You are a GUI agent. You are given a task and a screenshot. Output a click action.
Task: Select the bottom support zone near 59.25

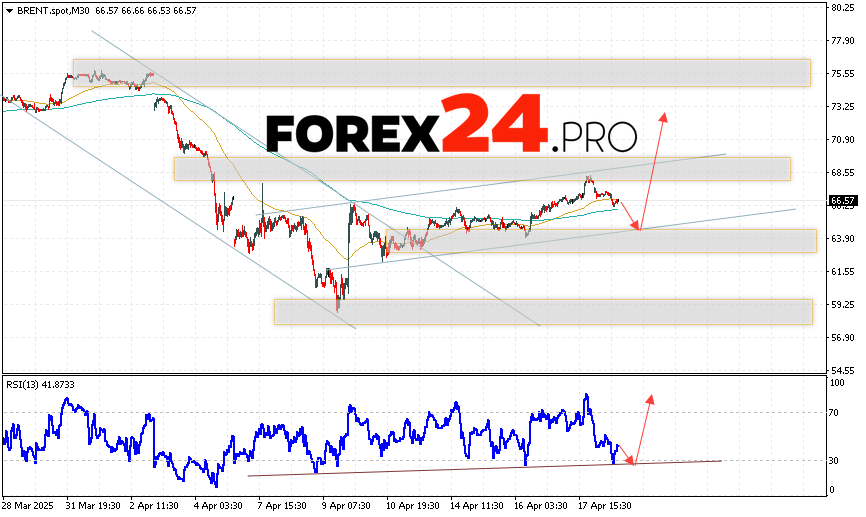pyautogui.click(x=542, y=311)
